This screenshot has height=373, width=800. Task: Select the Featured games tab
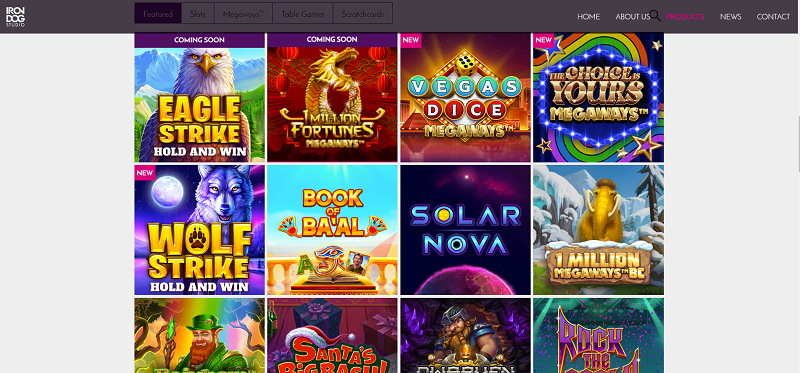(x=158, y=14)
